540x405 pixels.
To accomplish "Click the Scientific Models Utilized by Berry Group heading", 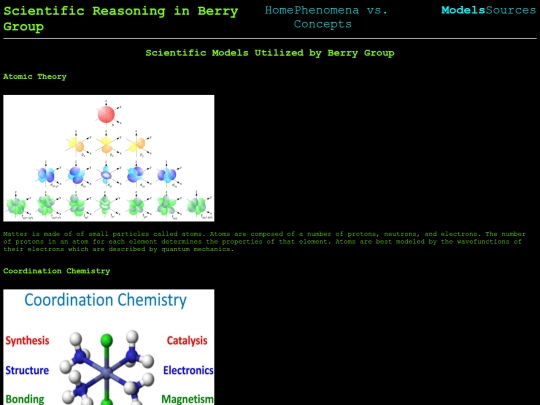I will point(270,53).
